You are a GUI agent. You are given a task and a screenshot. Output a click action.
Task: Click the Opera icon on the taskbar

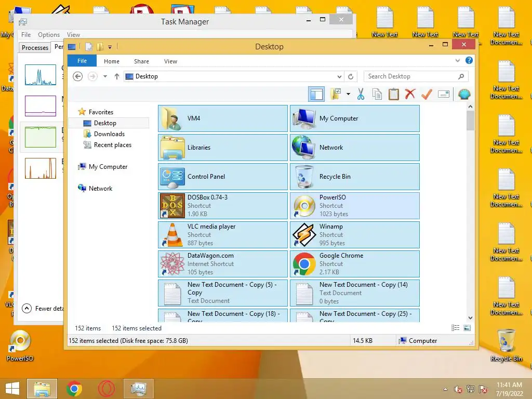point(106,389)
